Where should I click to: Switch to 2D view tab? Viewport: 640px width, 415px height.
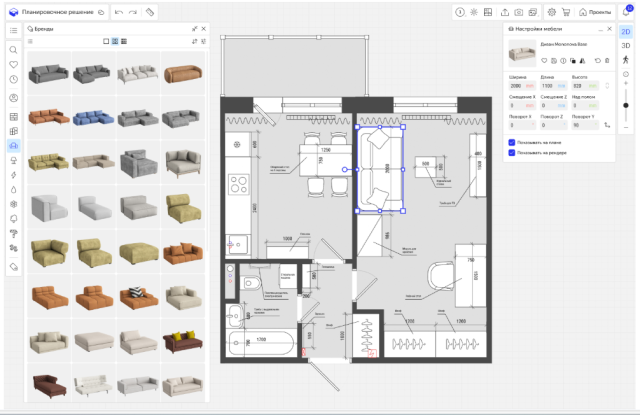coord(626,31)
